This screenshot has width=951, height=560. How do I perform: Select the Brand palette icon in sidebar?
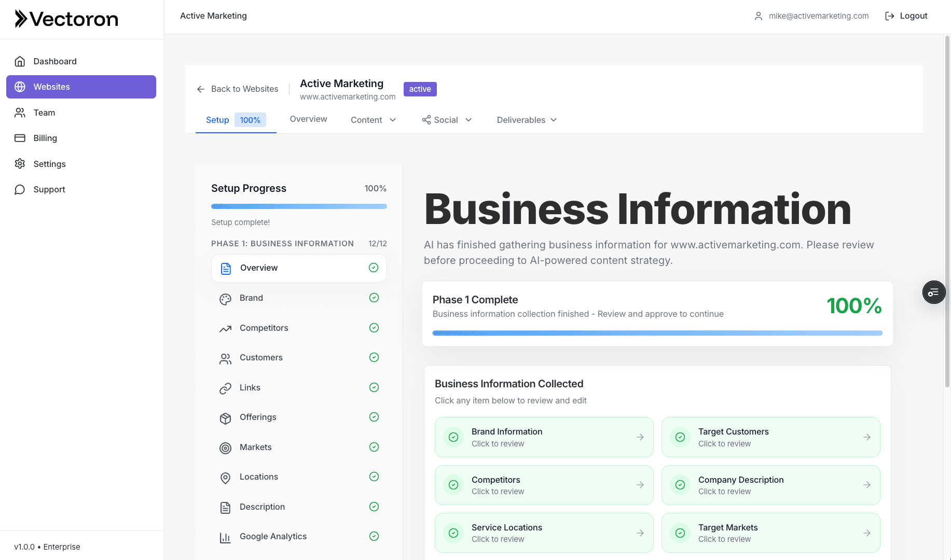[x=225, y=298]
